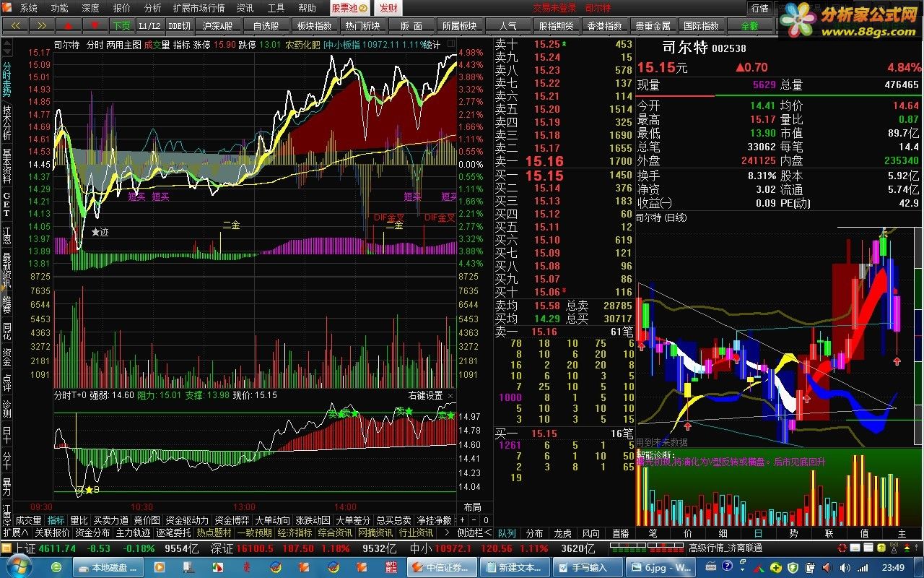Toggle the DDE切 switch button
This screenshot has height=578, width=924.
click(179, 25)
